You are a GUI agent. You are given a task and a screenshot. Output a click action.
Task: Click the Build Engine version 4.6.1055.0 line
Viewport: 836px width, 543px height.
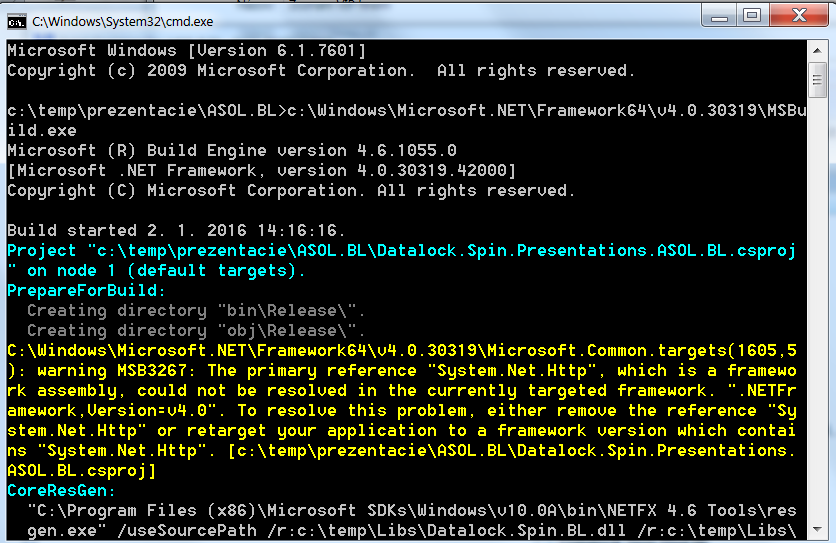pos(232,151)
